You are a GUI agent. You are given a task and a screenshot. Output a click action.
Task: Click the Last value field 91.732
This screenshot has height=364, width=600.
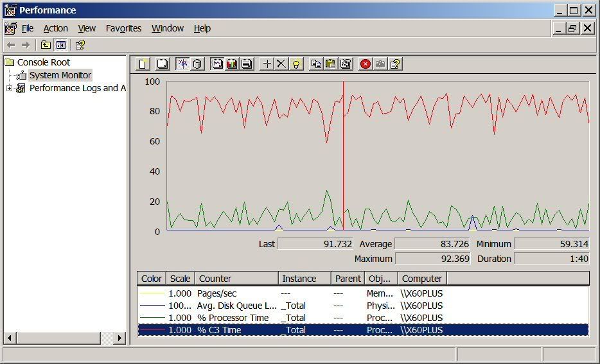coord(315,244)
